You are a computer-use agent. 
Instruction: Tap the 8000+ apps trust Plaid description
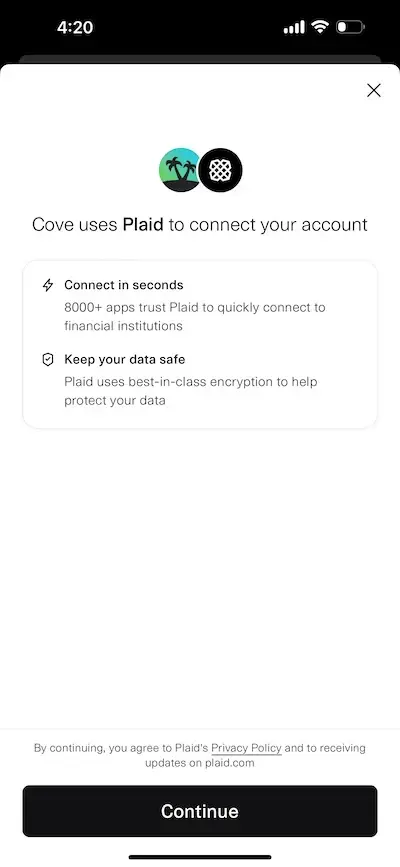tap(195, 316)
